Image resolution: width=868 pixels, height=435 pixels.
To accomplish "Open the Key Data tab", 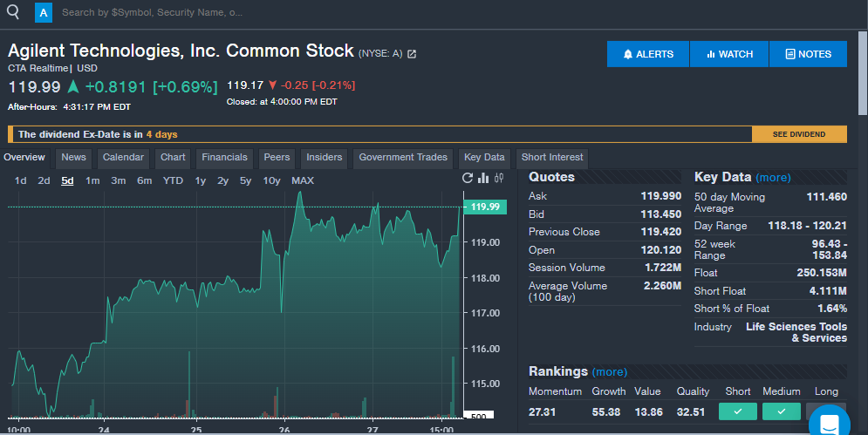I will click(484, 158).
